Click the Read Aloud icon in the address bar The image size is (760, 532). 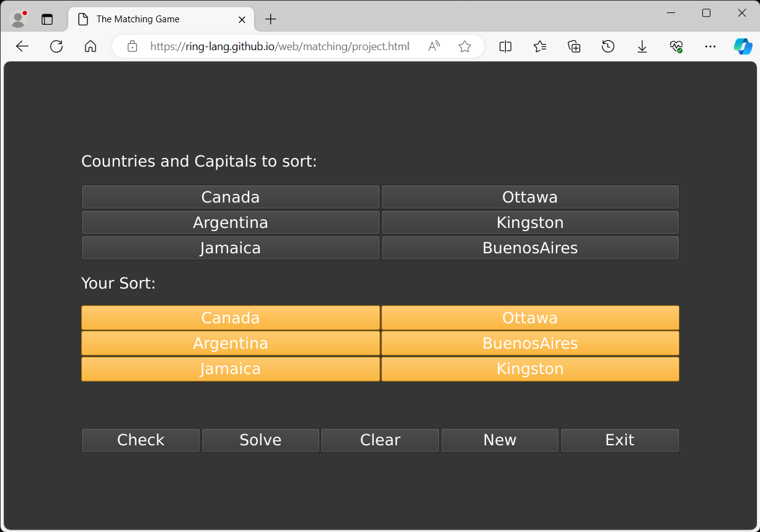[x=434, y=46]
